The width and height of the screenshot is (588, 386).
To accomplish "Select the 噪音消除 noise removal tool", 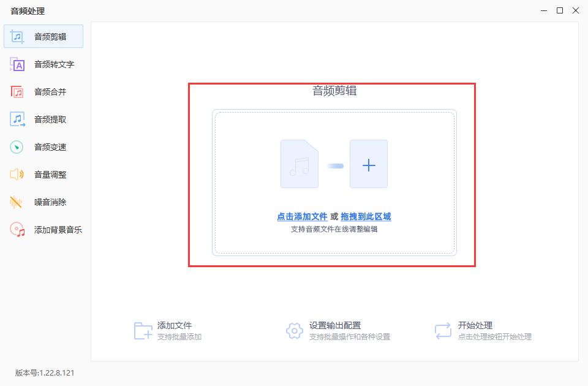I will [46, 202].
